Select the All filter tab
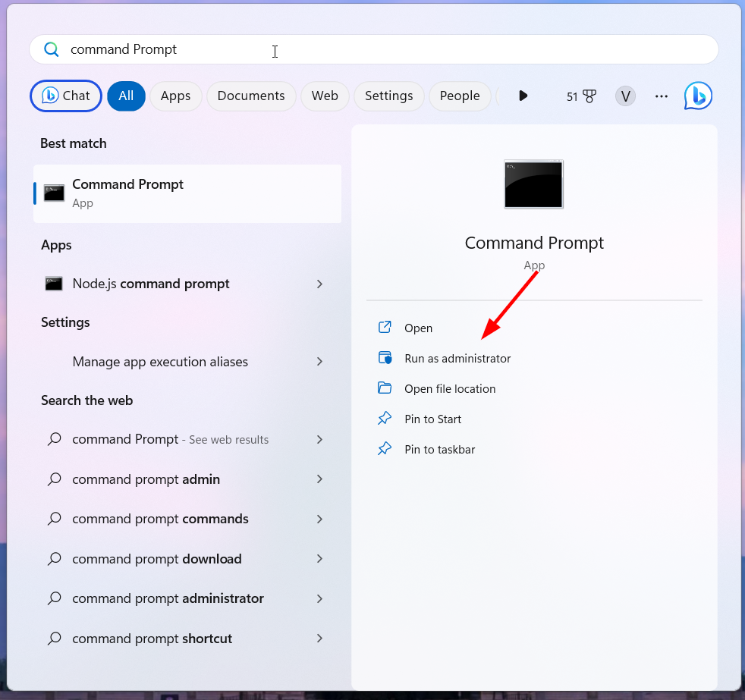Viewport: 745px width, 700px height. [x=126, y=96]
